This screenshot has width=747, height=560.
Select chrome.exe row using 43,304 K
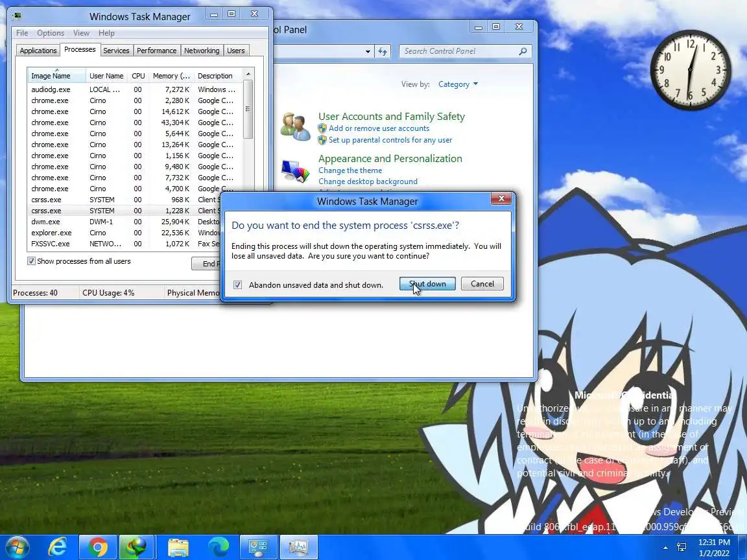(134, 122)
